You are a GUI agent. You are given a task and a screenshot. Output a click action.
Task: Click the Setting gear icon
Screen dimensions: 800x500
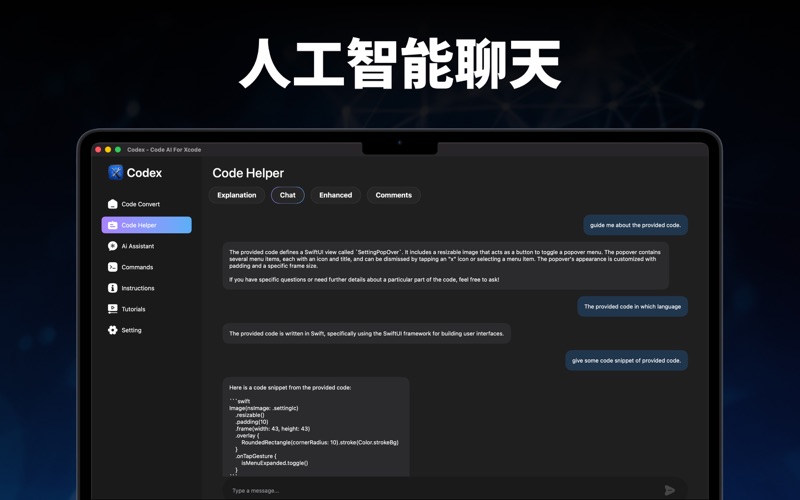[x=113, y=330]
